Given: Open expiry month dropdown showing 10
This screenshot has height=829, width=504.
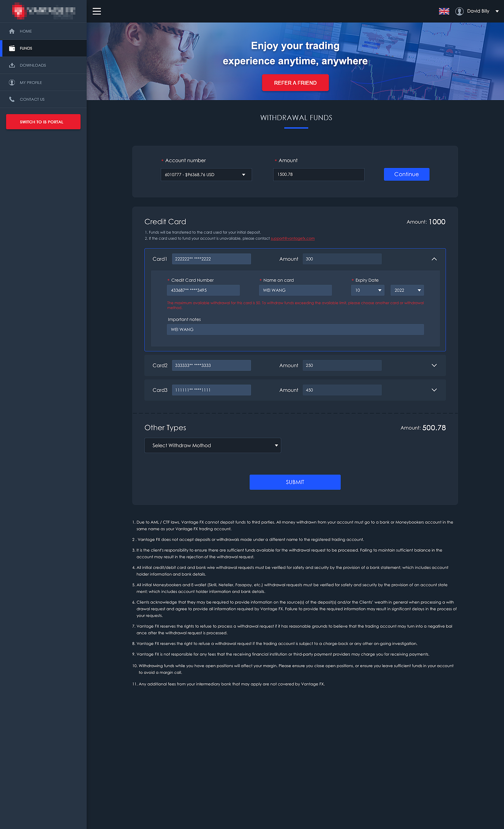Looking at the screenshot, I should click(x=368, y=290).
